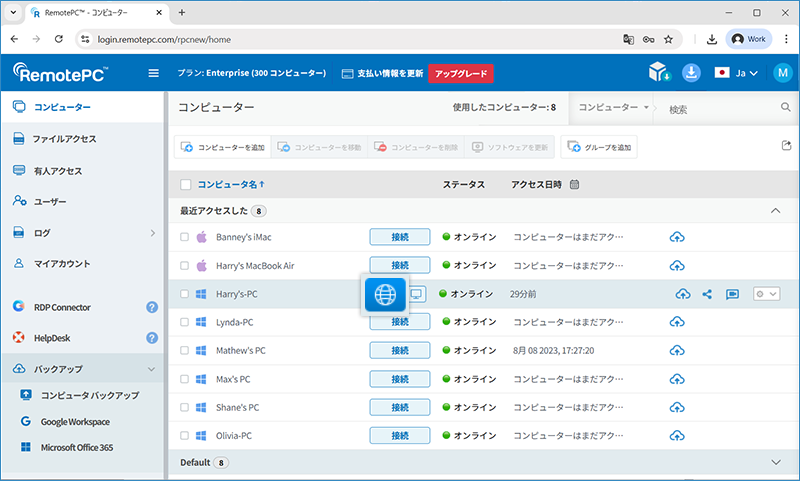Click the cloud backup icon for Max's PC

point(677,379)
